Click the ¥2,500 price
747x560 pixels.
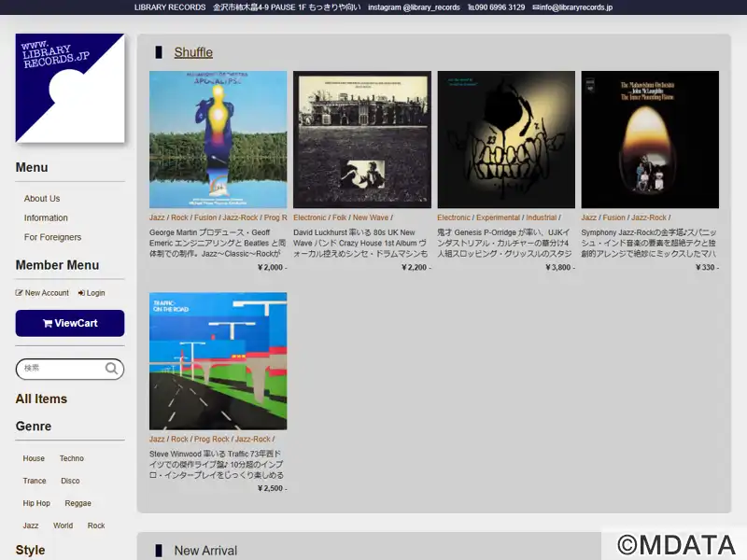point(272,488)
